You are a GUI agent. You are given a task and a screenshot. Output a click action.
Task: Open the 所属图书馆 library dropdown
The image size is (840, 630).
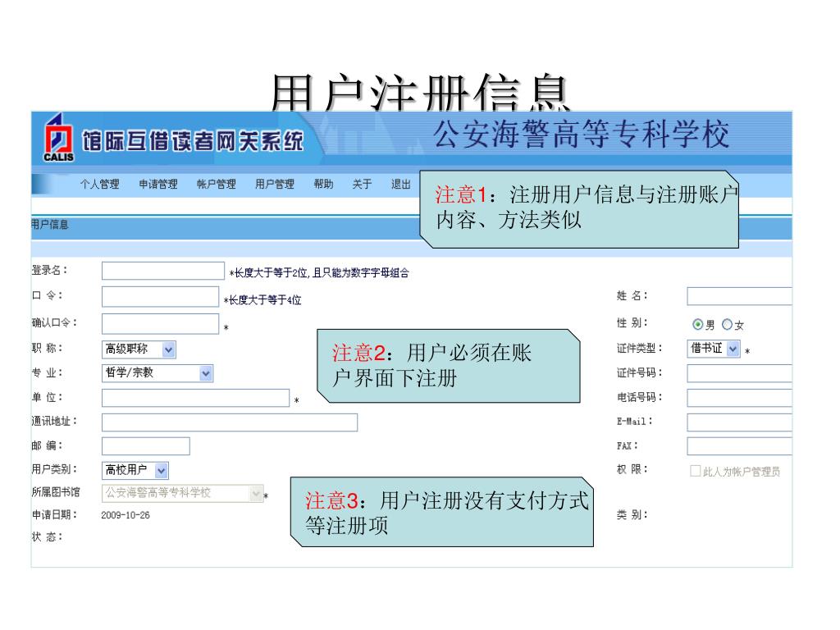[x=182, y=493]
